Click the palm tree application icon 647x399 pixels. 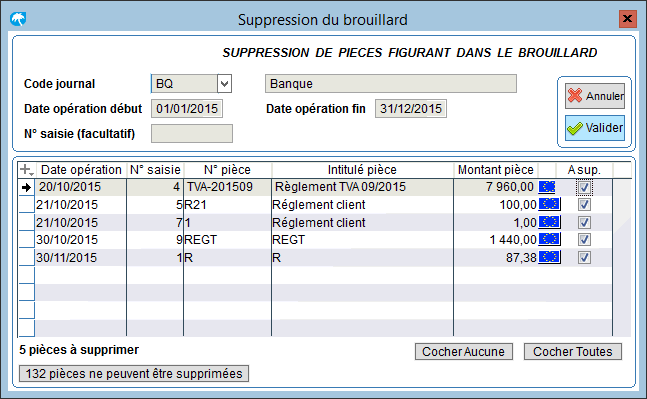[x=18, y=19]
